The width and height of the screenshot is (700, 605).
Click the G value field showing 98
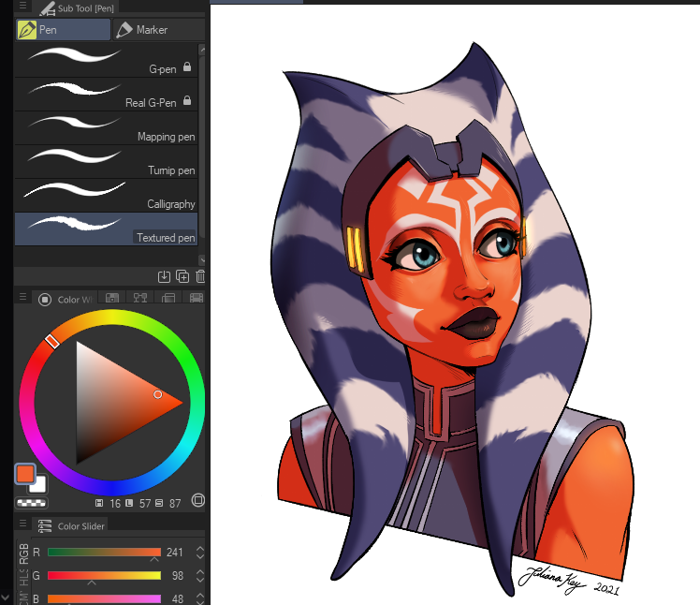(x=178, y=576)
